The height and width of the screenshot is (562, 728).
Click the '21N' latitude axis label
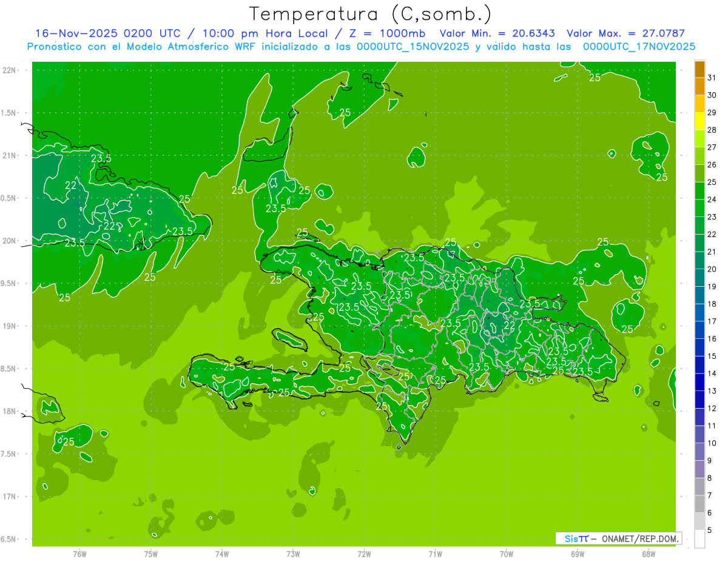[10, 156]
